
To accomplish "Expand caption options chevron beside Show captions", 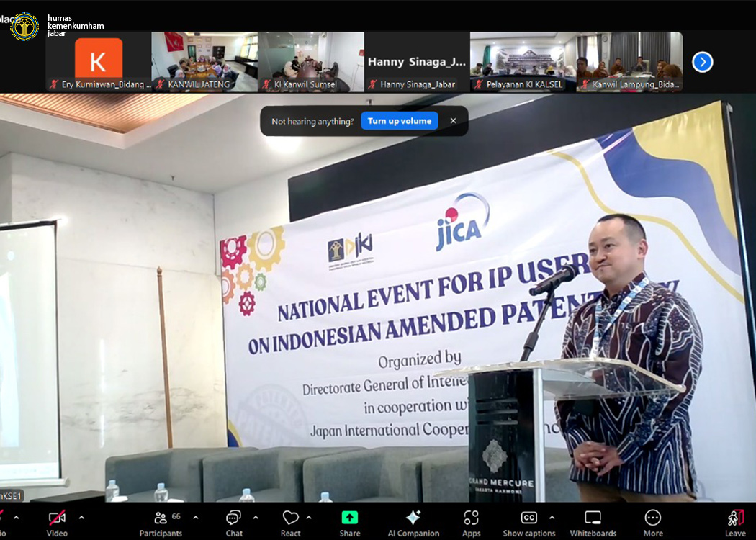I will 552,517.
